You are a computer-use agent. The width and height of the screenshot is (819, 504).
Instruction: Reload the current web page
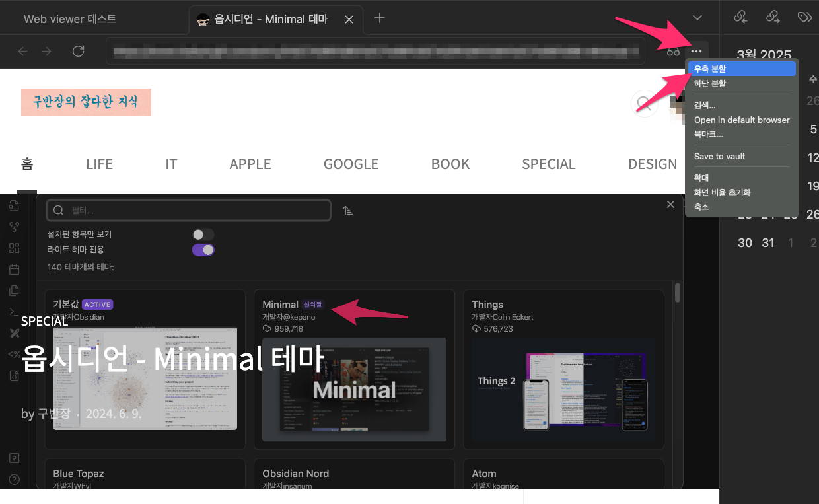[78, 51]
